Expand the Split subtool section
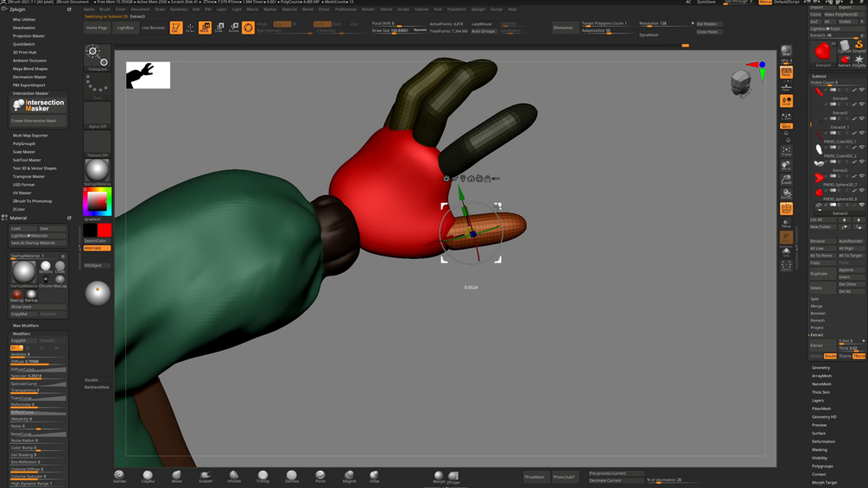 click(814, 299)
